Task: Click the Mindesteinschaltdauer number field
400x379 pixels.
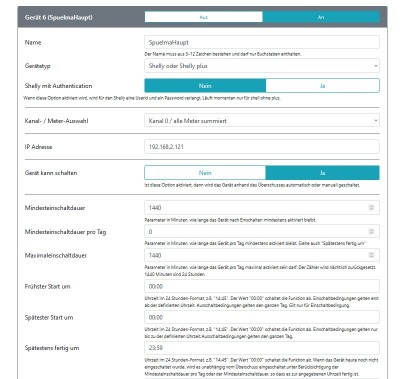Action: click(262, 208)
